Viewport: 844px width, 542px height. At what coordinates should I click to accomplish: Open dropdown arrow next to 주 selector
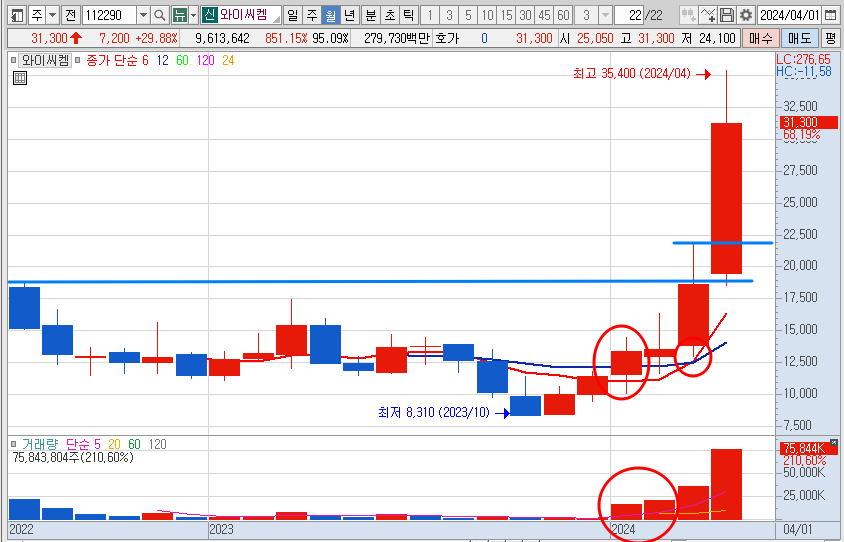52,15
